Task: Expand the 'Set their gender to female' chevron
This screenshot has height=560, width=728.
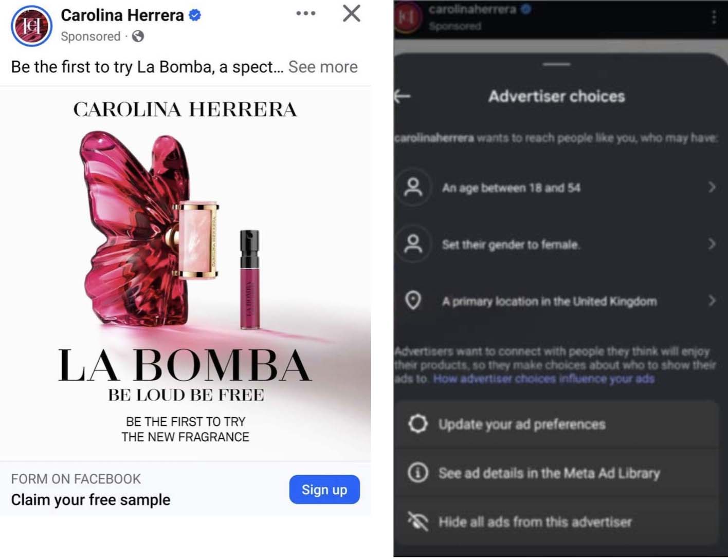Action: [712, 244]
